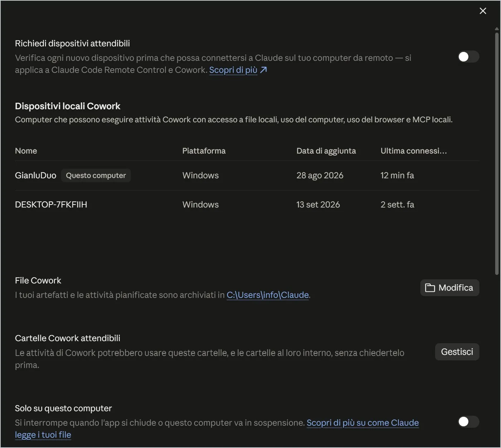This screenshot has height=448, width=501.
Task: Click the external arrow icon beside Scopri di più
Action: click(263, 70)
